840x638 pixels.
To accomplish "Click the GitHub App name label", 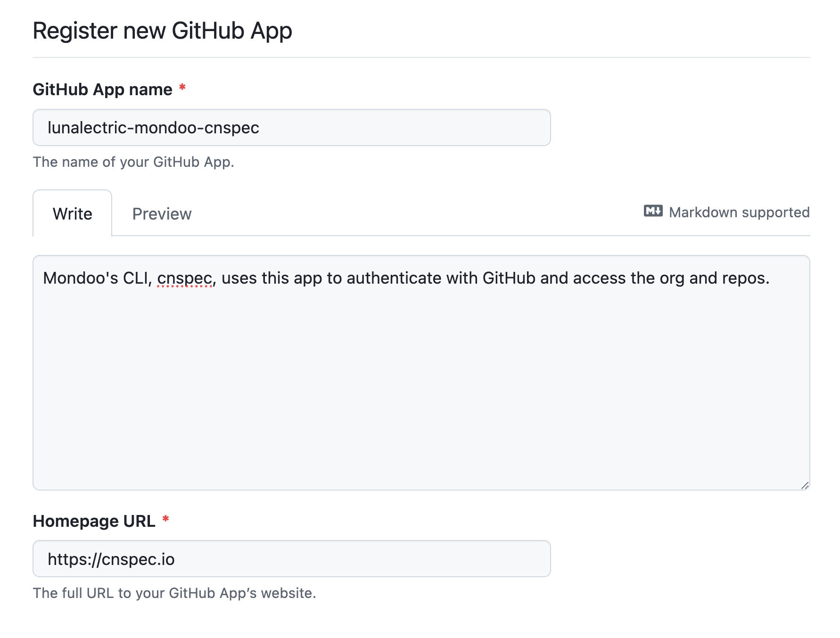I will pos(102,89).
